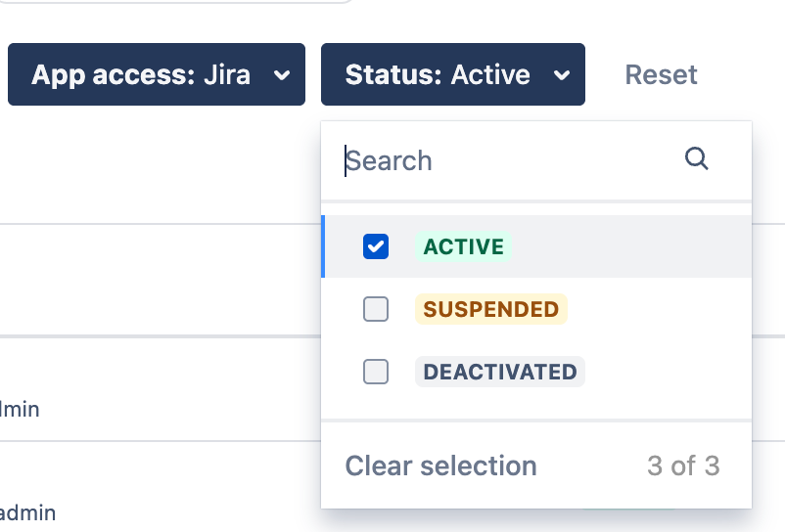The height and width of the screenshot is (532, 785).
Task: Click the chevron on App access: Jira
Action: click(282, 75)
